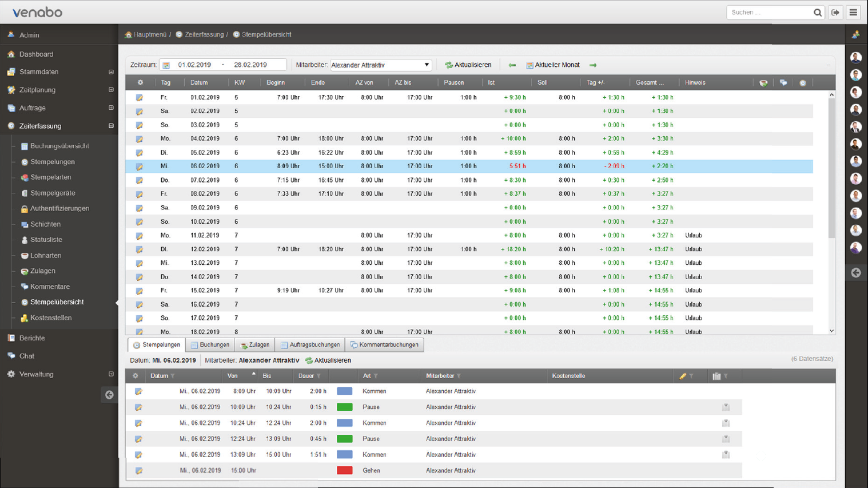Click Aktualisieren button in top toolbar
The image size is (868, 488).
pyautogui.click(x=468, y=65)
